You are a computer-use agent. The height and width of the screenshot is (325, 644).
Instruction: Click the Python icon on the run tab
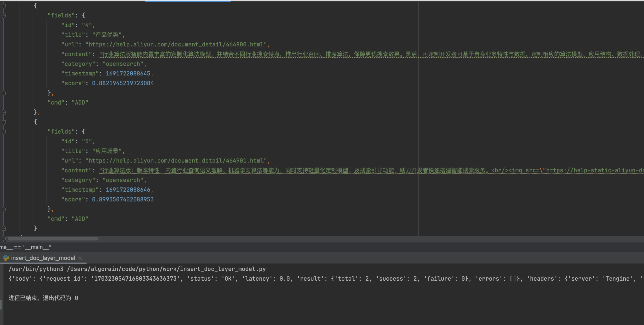tap(6, 258)
